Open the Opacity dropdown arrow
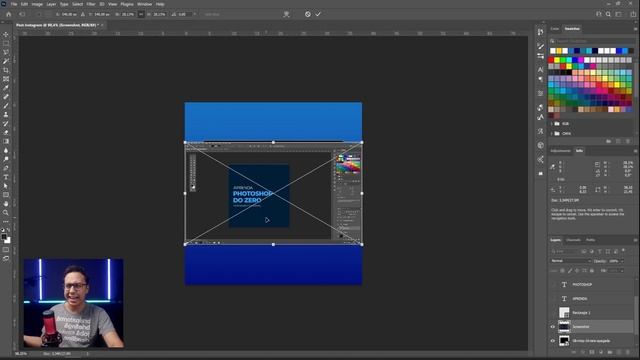This screenshot has width=640, height=360. click(622, 261)
